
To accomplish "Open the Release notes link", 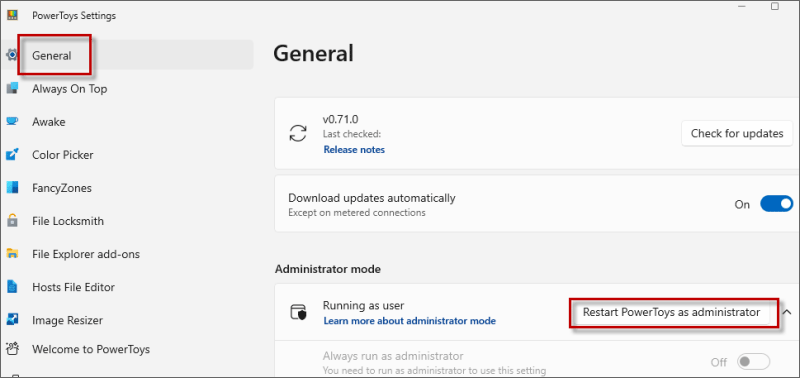I will click(354, 149).
